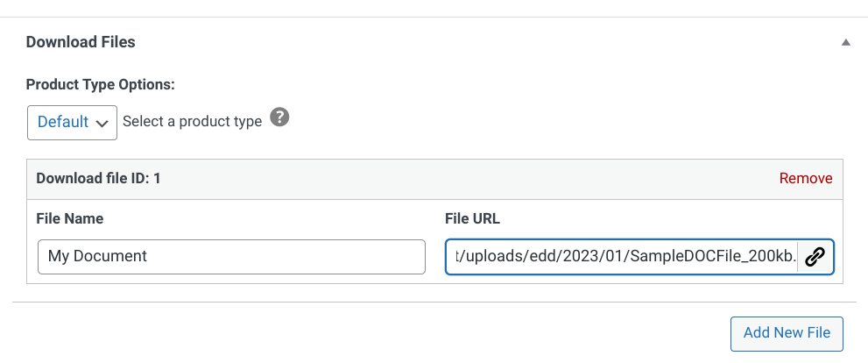The height and width of the screenshot is (363, 868).
Task: Remove download file ID 1
Action: (805, 178)
